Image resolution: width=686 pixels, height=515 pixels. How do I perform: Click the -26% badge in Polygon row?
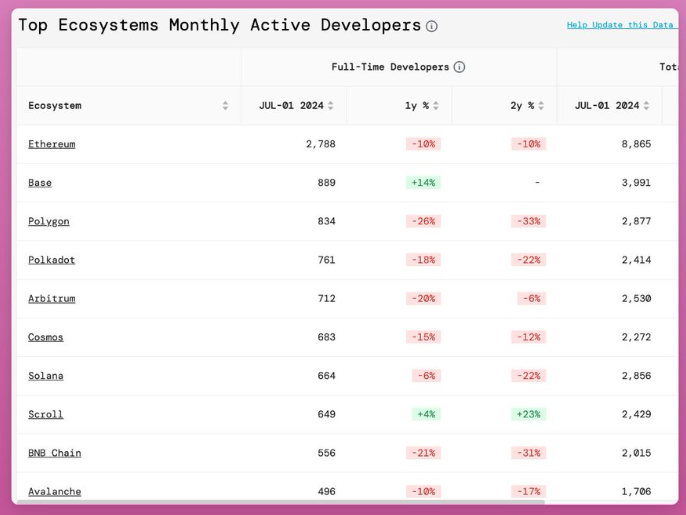click(x=423, y=221)
